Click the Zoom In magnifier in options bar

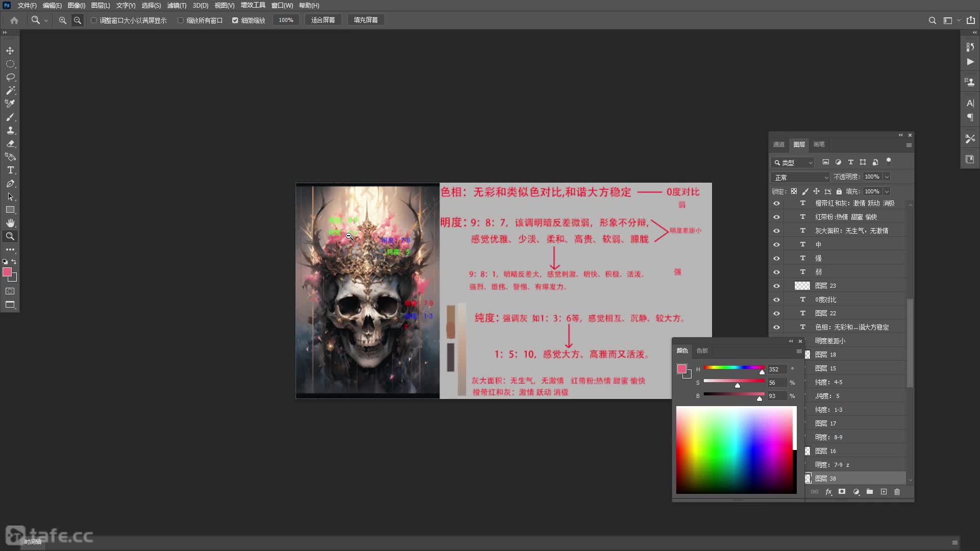coord(62,20)
